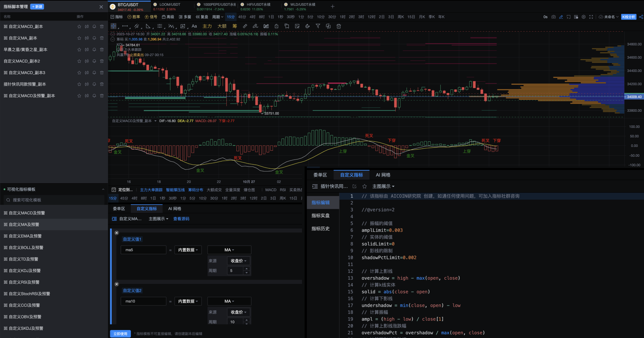The image size is (644, 338).
Task: Delete the 自定义MA_副本 script with trash icon
Action: (x=102, y=38)
